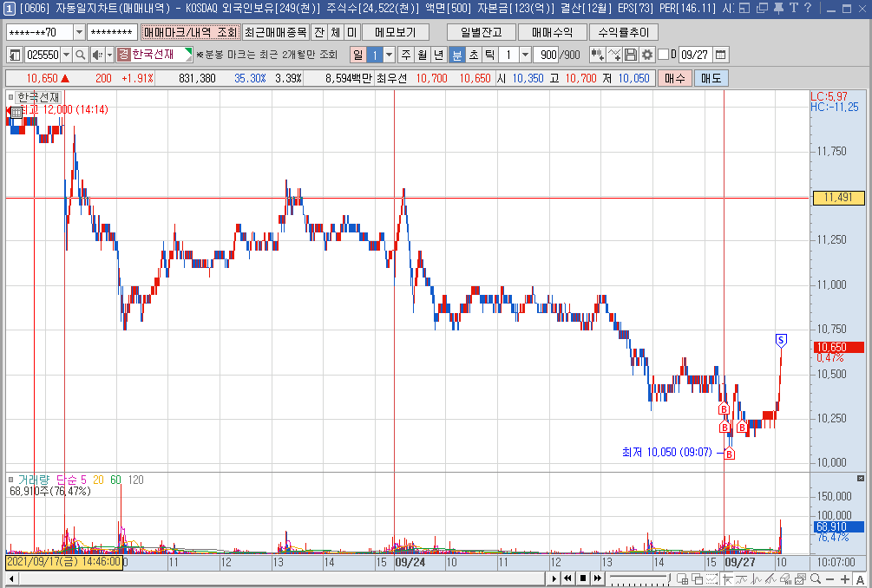
Task: Select the 초 second period button
Action: coord(474,55)
